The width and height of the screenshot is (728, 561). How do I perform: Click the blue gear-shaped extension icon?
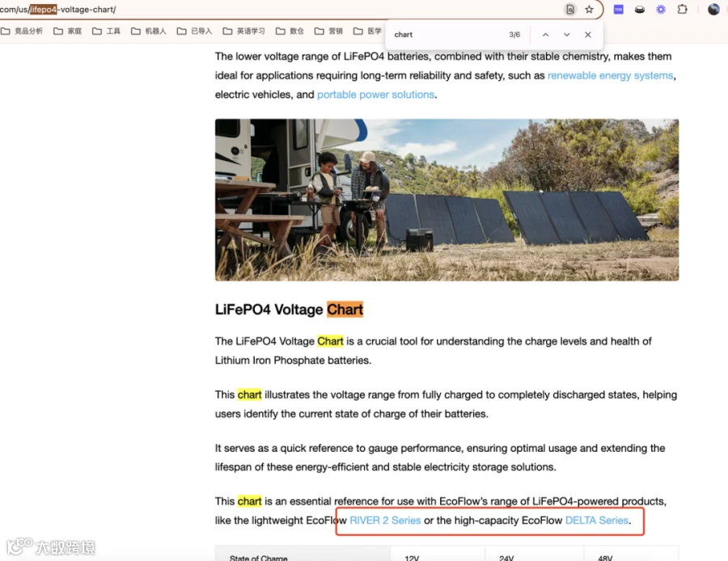661,9
